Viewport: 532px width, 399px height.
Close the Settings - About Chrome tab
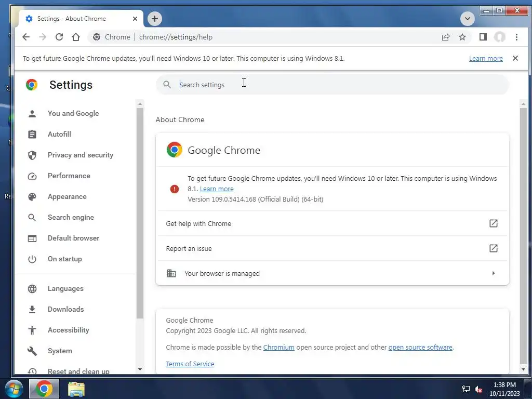click(135, 19)
